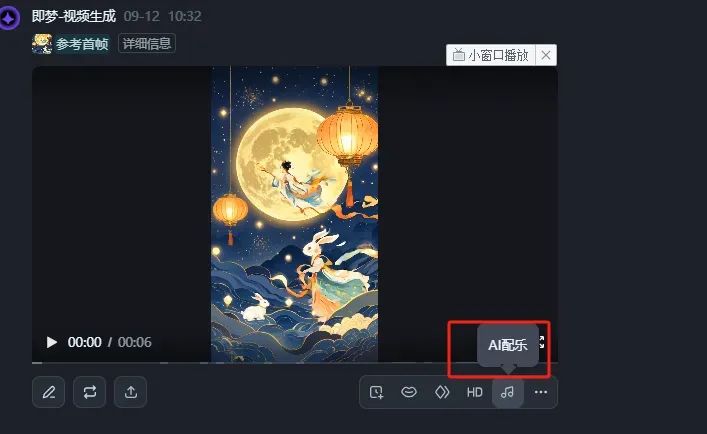Click the 即梦-视频生成 title text
The height and width of the screenshot is (434, 707).
tap(74, 16)
